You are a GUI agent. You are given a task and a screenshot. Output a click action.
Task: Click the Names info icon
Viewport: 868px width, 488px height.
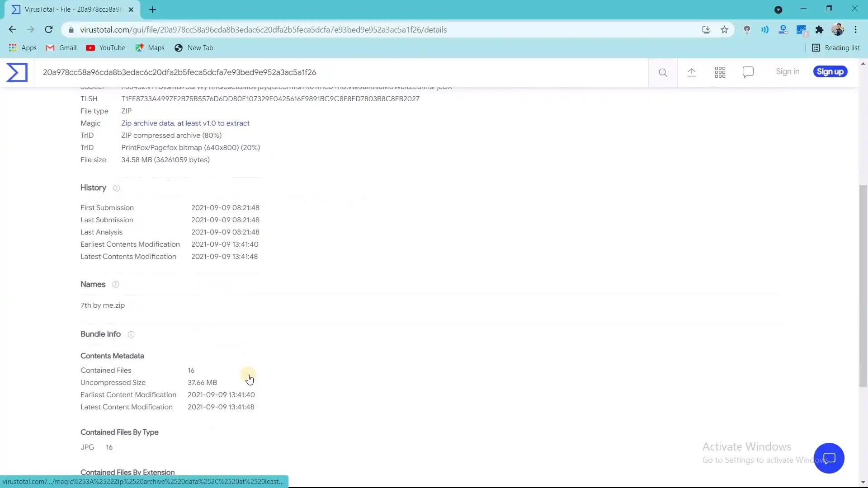pos(116,284)
